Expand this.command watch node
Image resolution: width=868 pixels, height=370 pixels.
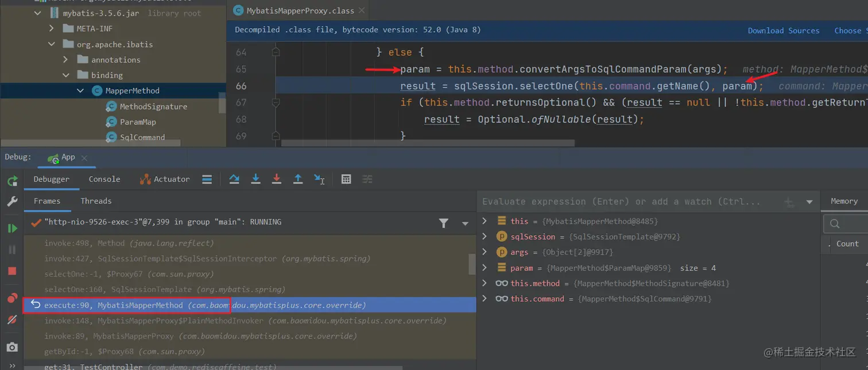click(485, 299)
